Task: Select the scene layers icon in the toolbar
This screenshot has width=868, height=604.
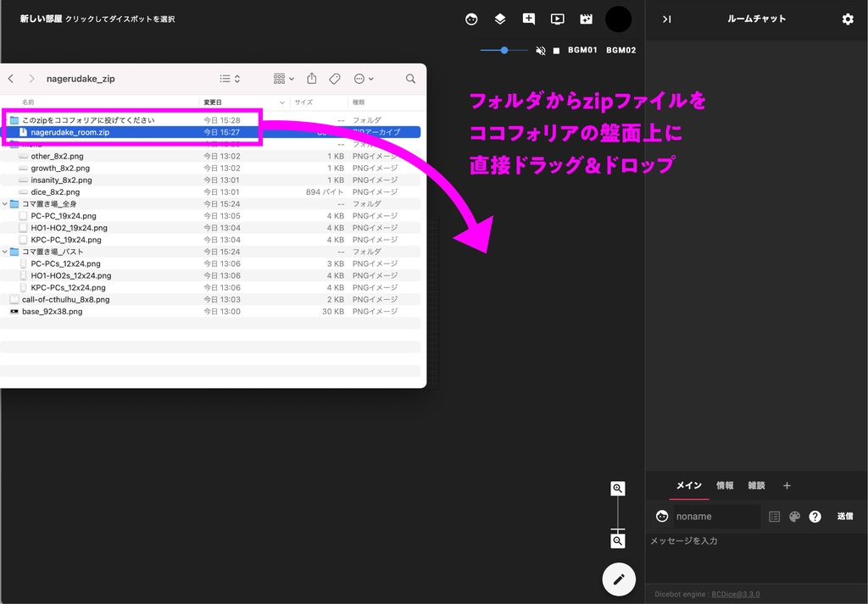Action: point(500,19)
